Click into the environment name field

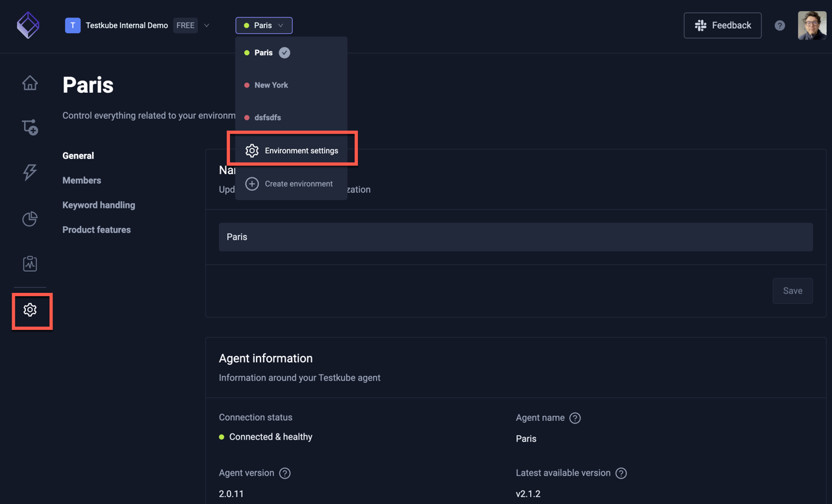(516, 237)
